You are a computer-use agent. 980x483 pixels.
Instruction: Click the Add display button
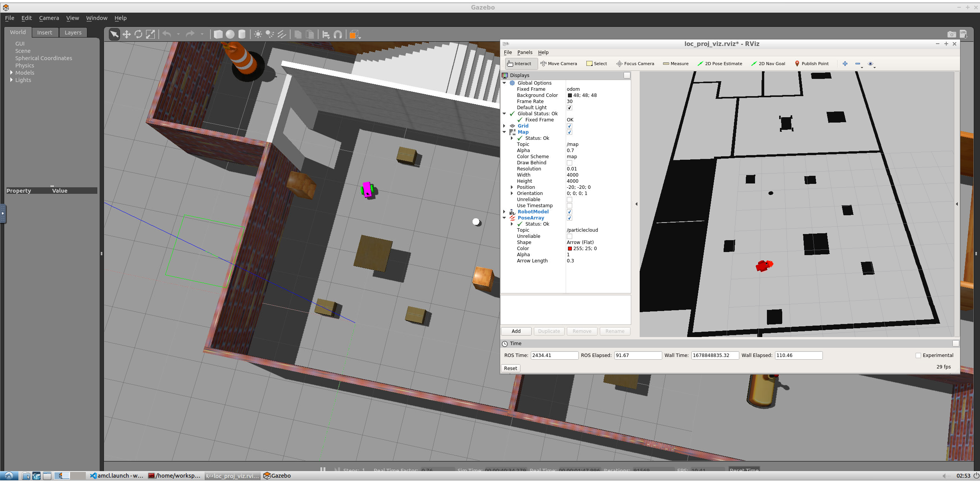[516, 331]
